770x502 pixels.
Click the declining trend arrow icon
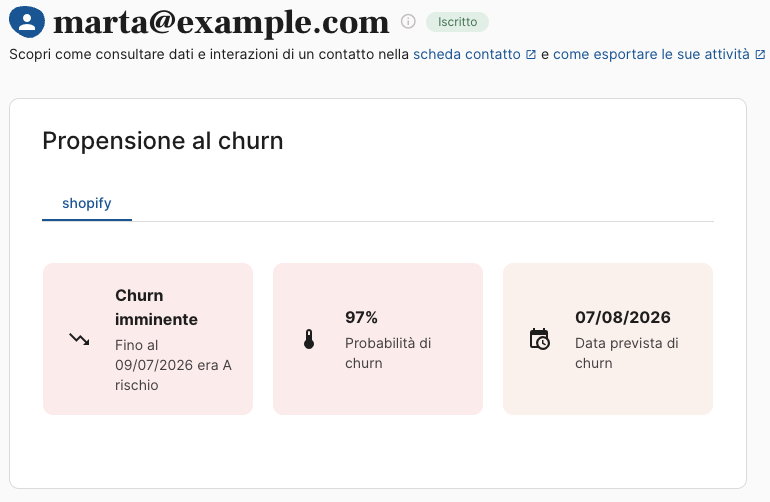[79, 339]
